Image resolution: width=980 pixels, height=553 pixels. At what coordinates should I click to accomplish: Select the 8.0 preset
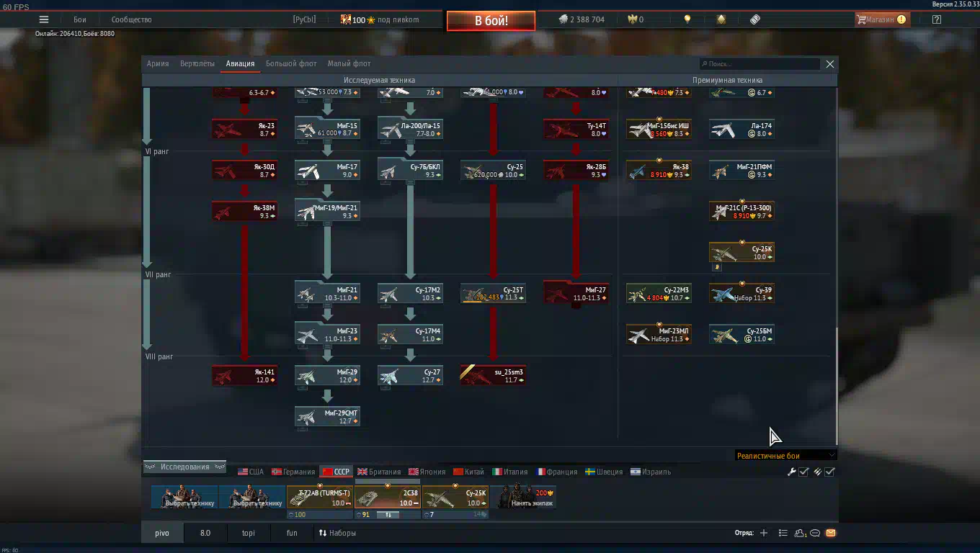tap(205, 533)
